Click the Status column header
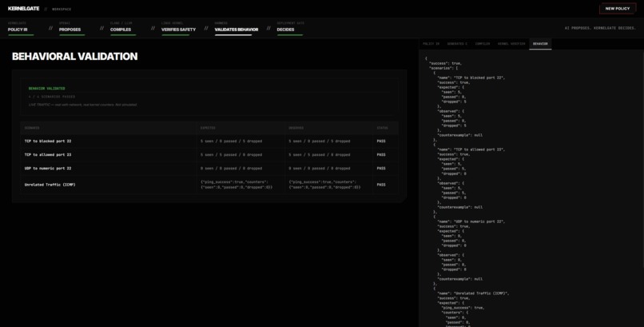The height and width of the screenshot is (327, 644). 382,128
